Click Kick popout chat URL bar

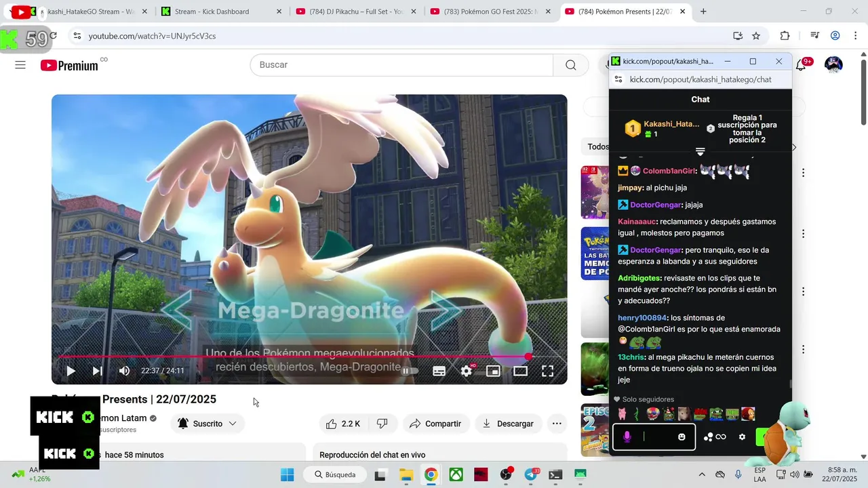click(x=701, y=79)
